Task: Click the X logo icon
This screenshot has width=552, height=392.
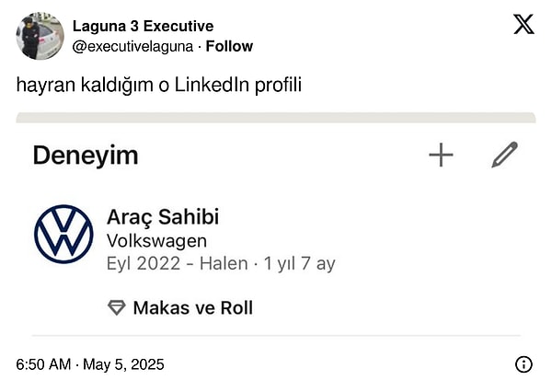Action: click(523, 25)
